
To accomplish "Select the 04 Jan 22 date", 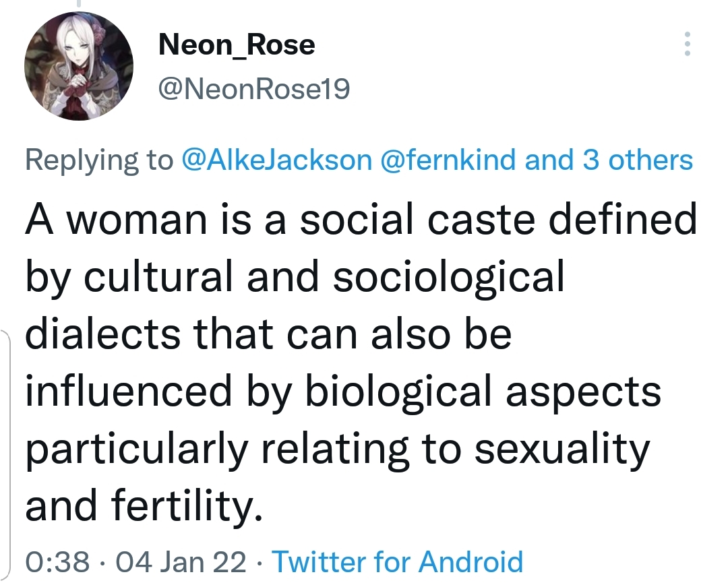I will [x=181, y=561].
